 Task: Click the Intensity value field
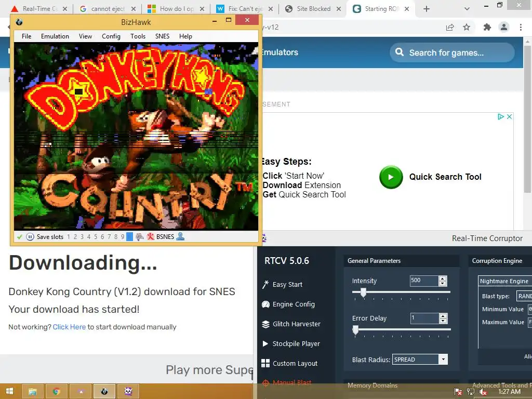[424, 281]
